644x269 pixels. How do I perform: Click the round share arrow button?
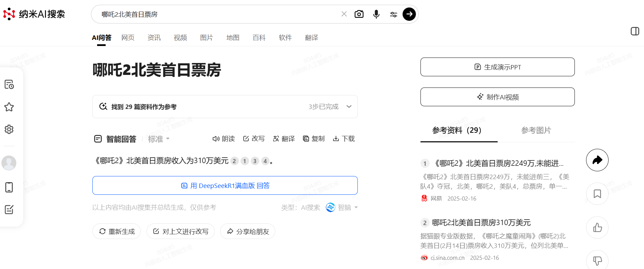pos(597,160)
